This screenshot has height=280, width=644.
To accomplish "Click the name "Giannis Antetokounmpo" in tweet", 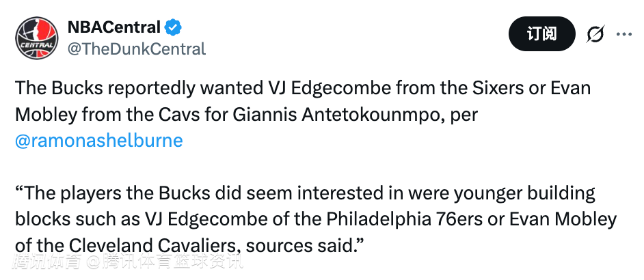I will (321, 114).
